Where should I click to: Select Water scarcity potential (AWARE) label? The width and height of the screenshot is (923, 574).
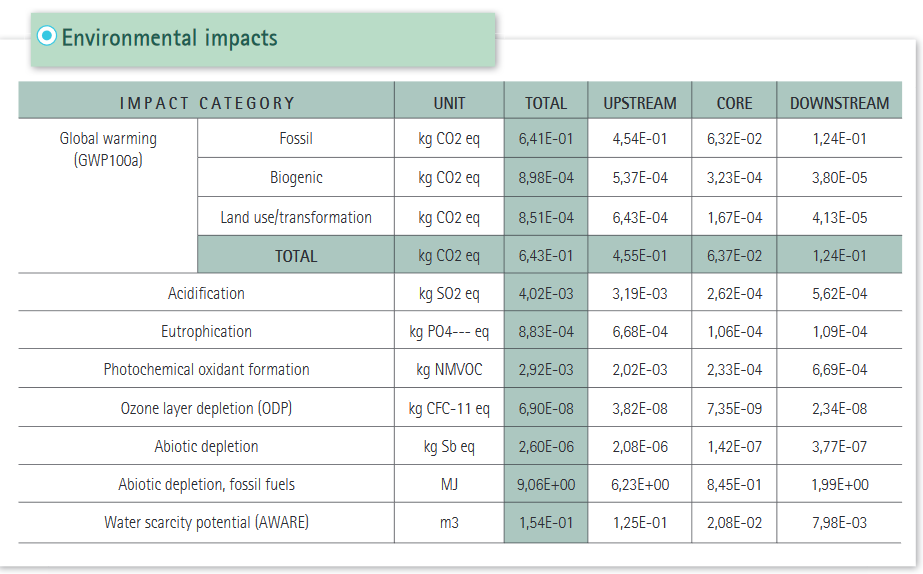coord(206,522)
